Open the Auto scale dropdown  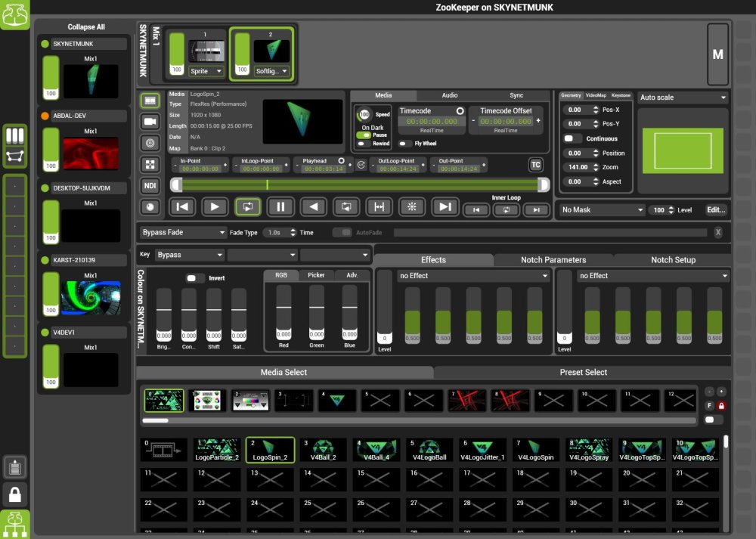click(682, 98)
